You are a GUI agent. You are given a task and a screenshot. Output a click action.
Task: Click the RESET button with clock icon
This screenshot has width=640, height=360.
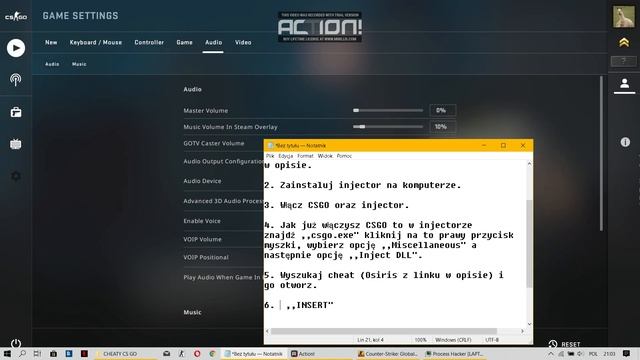pos(564,344)
